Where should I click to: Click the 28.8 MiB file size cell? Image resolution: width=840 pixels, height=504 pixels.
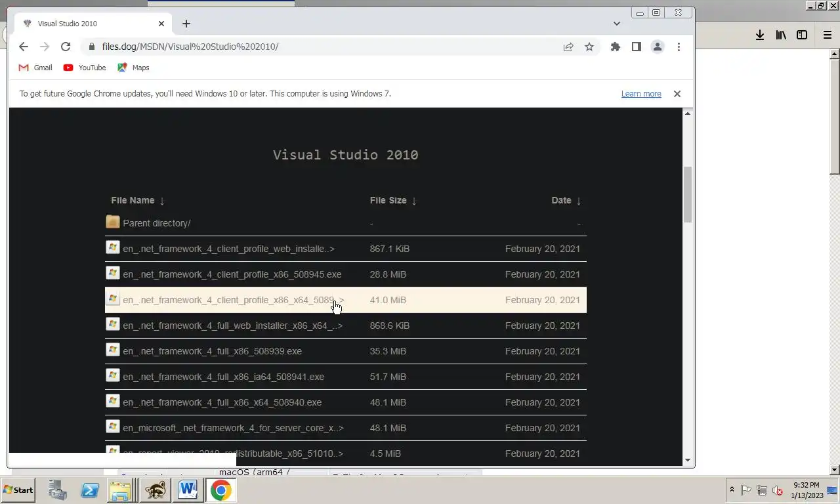[388, 274]
